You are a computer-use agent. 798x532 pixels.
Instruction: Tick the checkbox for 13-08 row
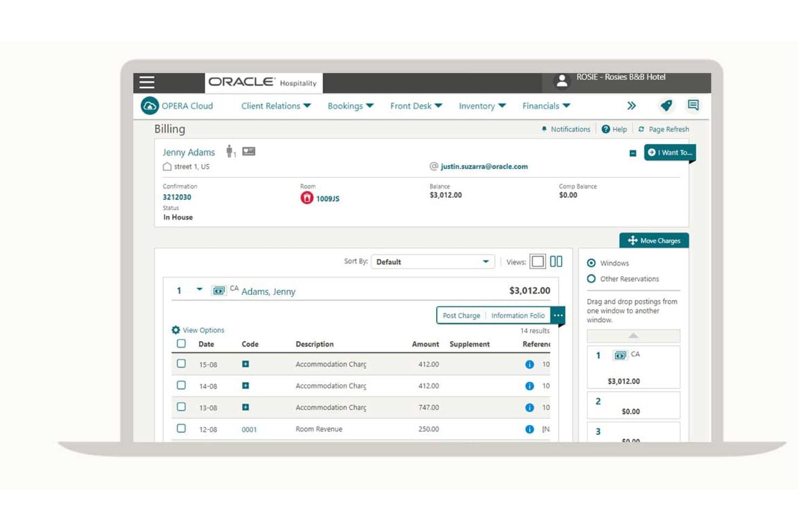pyautogui.click(x=181, y=407)
